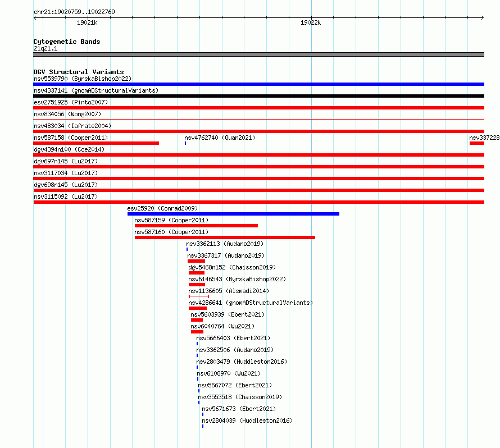The image size is (500, 448).
Task: Click the nsv4337141 (gnomADStructuralVariants) label
Action: [96, 90]
